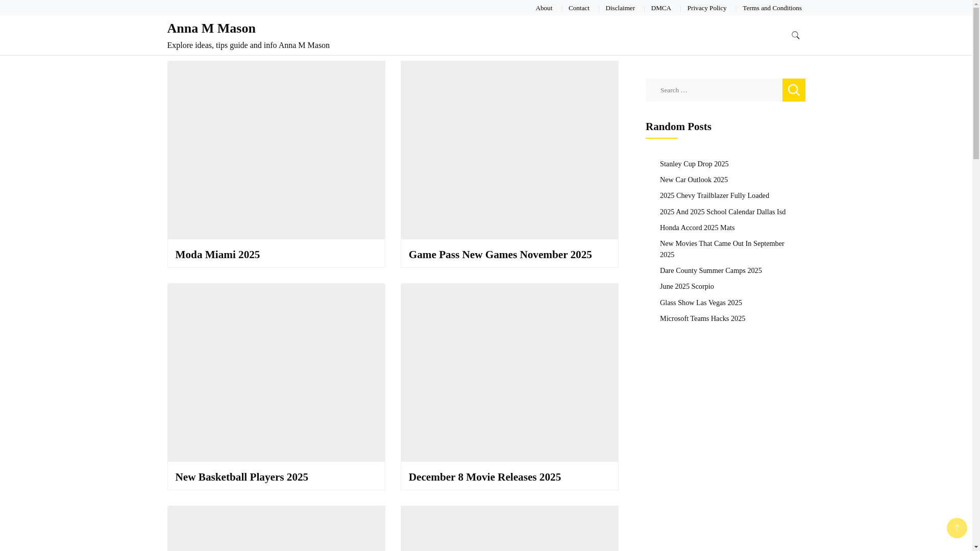Click the scroll-to-top arrow button

point(957,528)
